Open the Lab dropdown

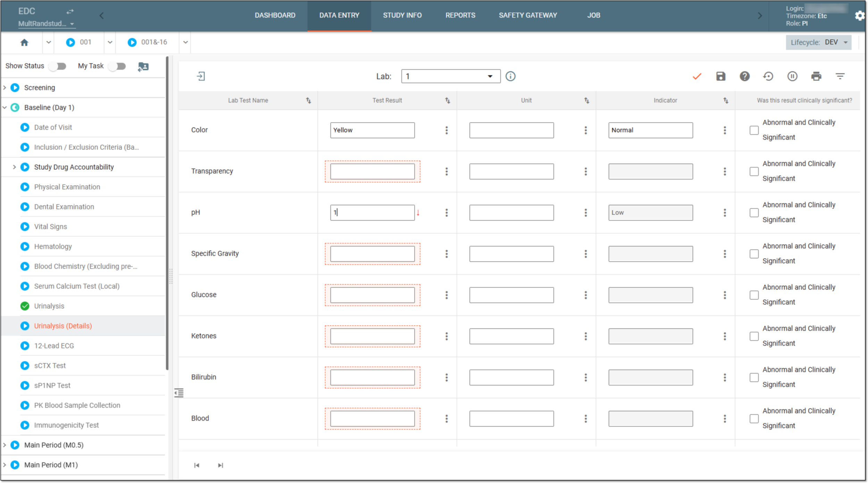tap(451, 76)
